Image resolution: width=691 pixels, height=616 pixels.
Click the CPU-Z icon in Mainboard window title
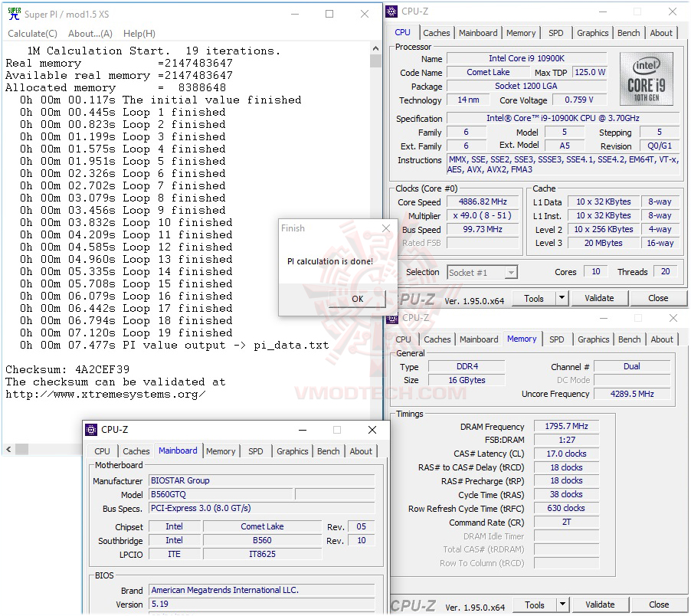(x=91, y=430)
